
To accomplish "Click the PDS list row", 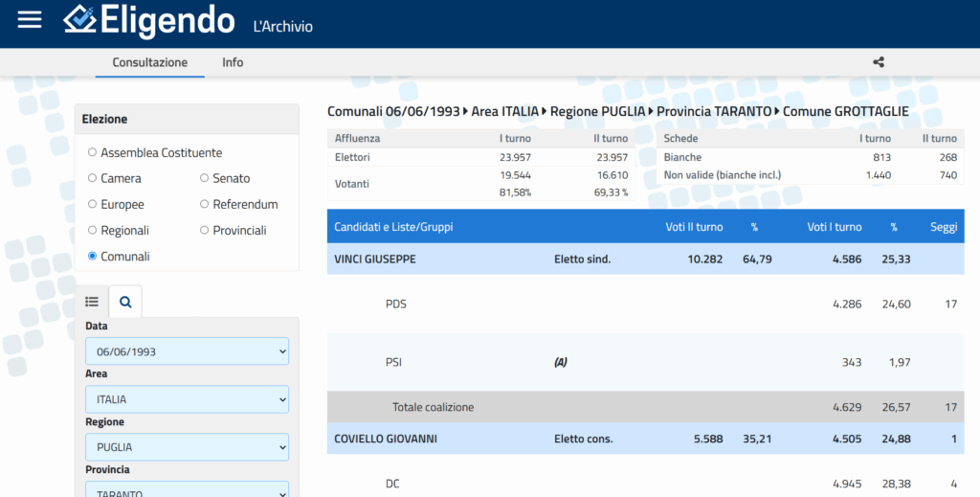I will point(646,304).
